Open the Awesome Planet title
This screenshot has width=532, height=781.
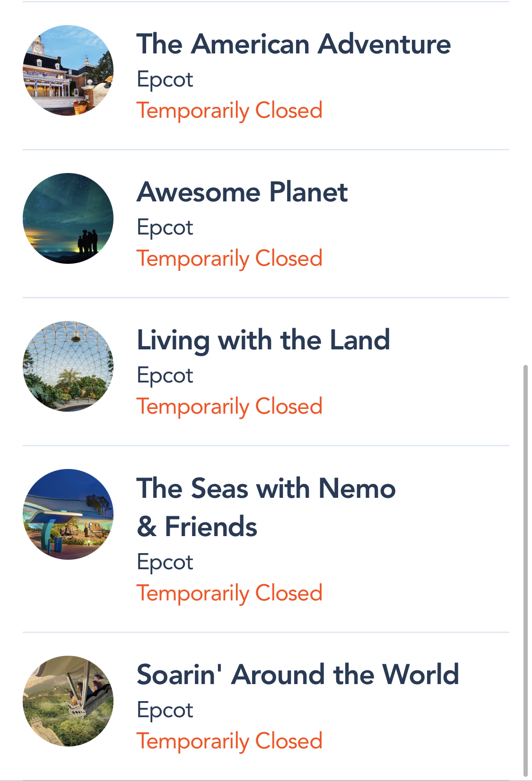tap(242, 192)
